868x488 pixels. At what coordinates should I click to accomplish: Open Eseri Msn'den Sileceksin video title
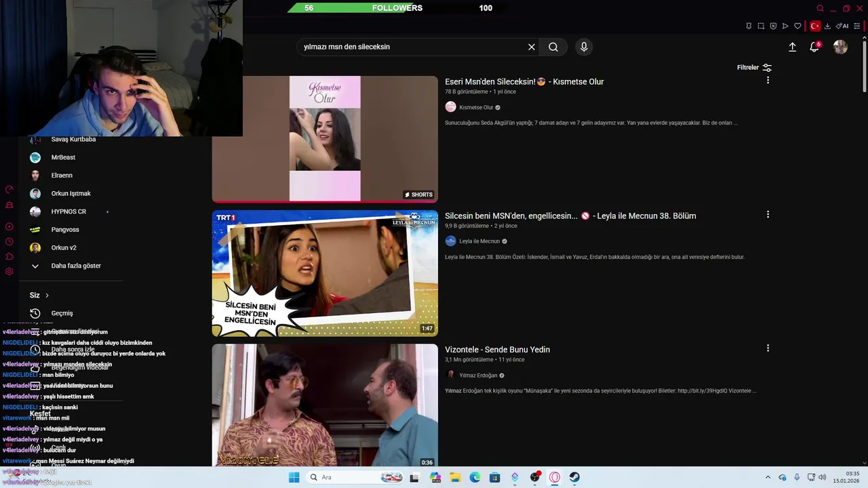pos(524,81)
